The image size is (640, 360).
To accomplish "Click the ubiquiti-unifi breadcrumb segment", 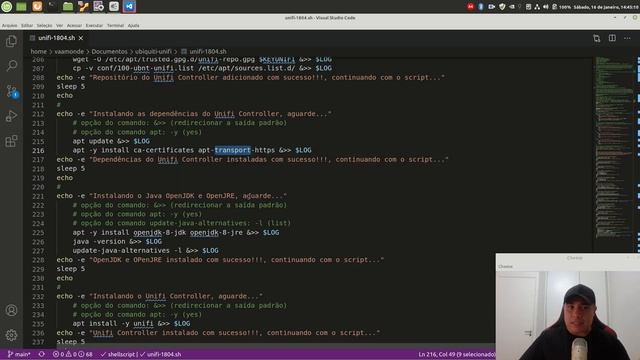I will [153, 51].
